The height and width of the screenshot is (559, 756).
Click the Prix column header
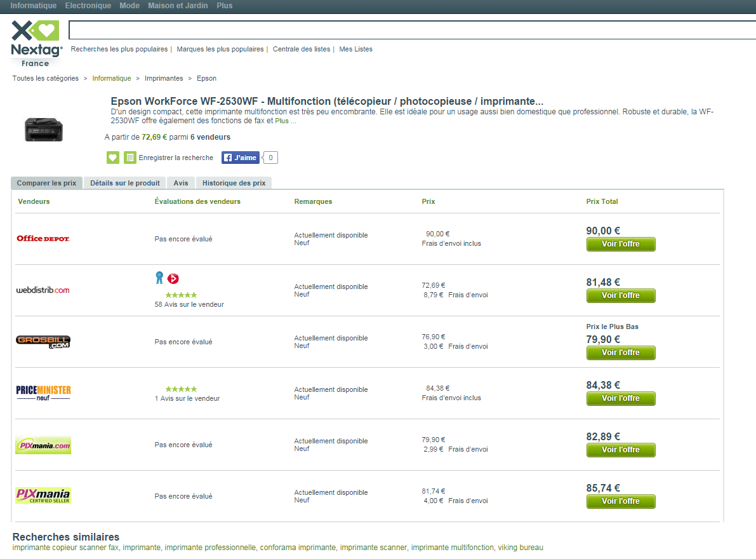pos(428,201)
